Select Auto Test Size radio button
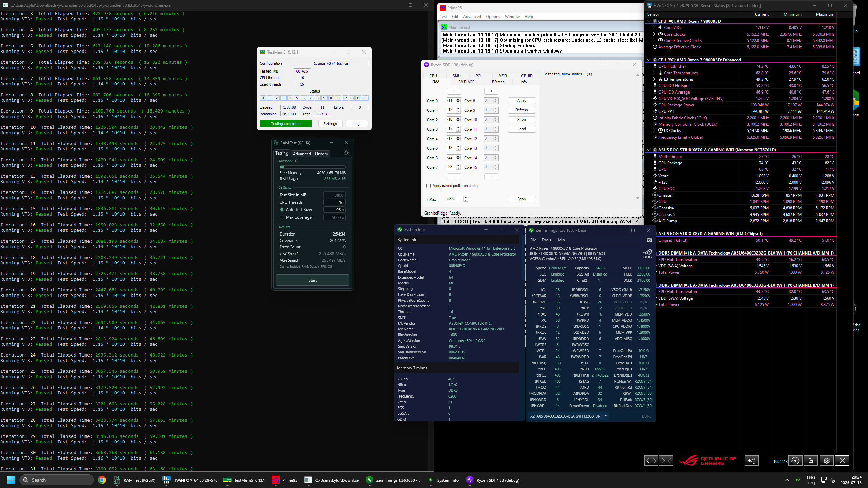This screenshot has width=868, height=488. point(282,210)
